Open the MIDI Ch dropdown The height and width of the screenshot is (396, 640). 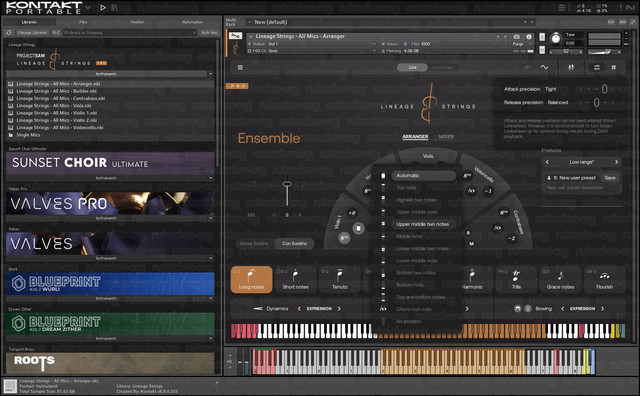click(x=312, y=51)
